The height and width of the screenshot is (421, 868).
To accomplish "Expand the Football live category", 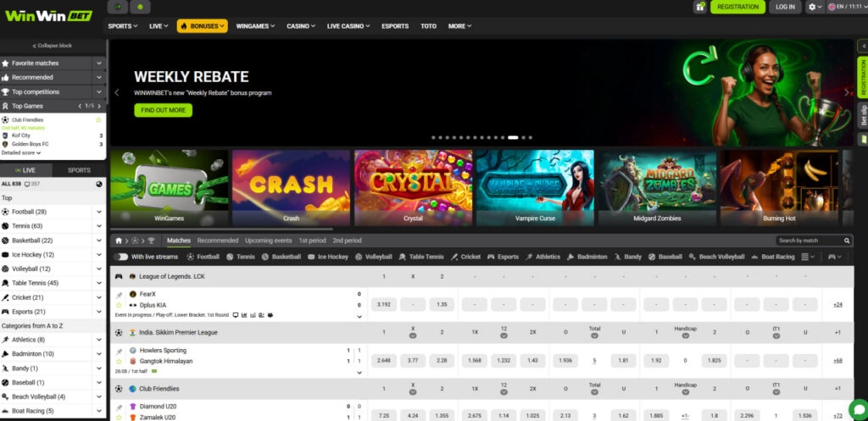I will point(99,212).
